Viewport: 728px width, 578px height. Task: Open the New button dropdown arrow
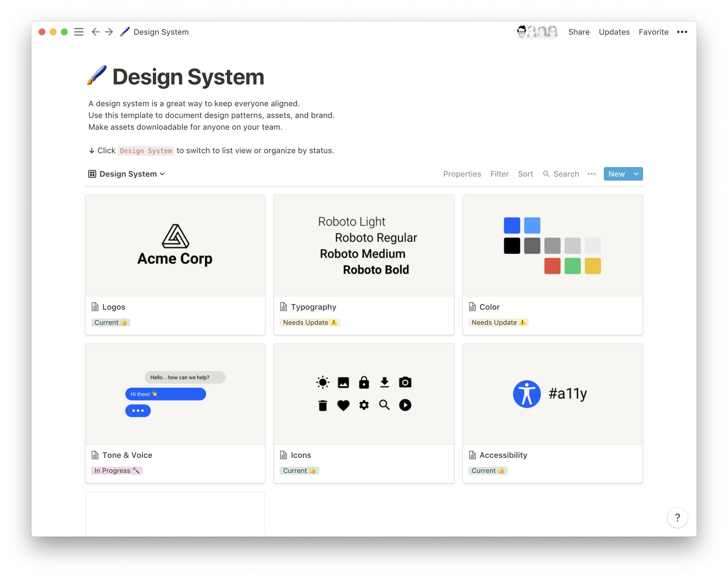636,174
